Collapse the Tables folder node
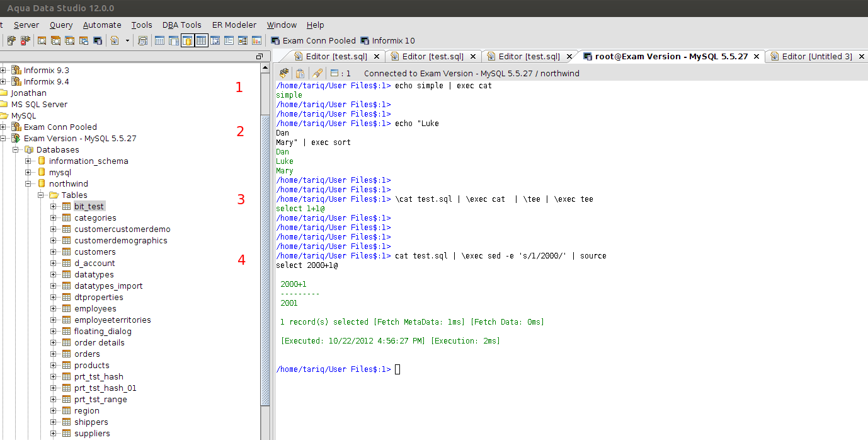The image size is (868, 440). (40, 195)
